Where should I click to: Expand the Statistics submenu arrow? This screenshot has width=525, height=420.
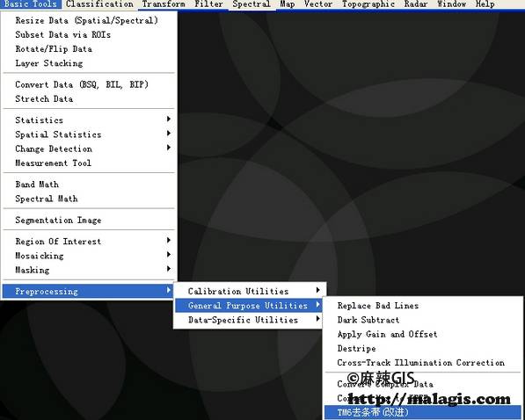click(x=169, y=119)
